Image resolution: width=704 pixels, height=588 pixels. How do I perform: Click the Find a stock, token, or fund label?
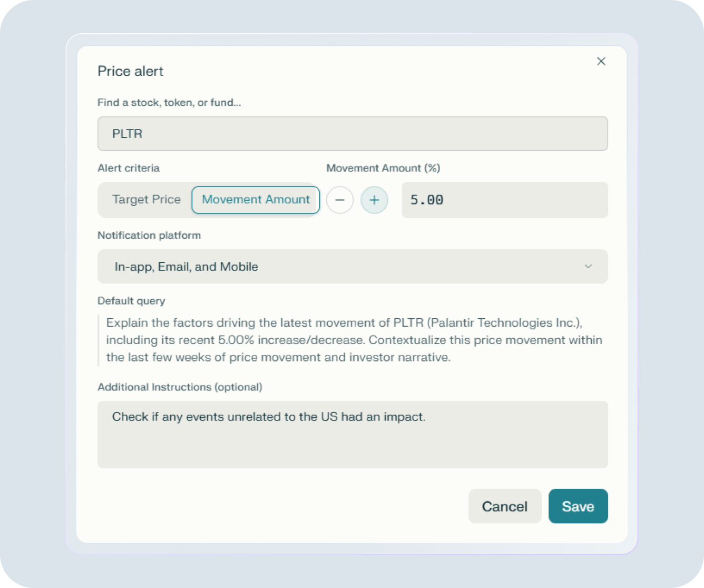[169, 102]
